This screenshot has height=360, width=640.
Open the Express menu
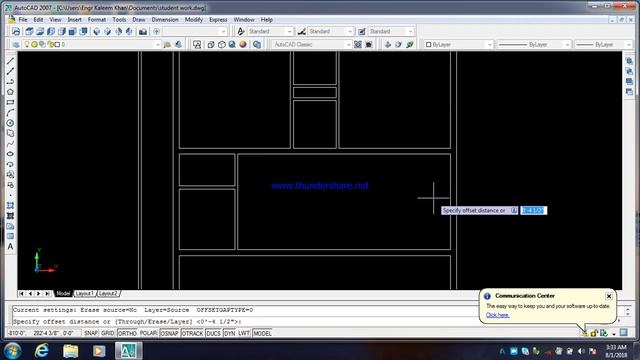tap(218, 20)
